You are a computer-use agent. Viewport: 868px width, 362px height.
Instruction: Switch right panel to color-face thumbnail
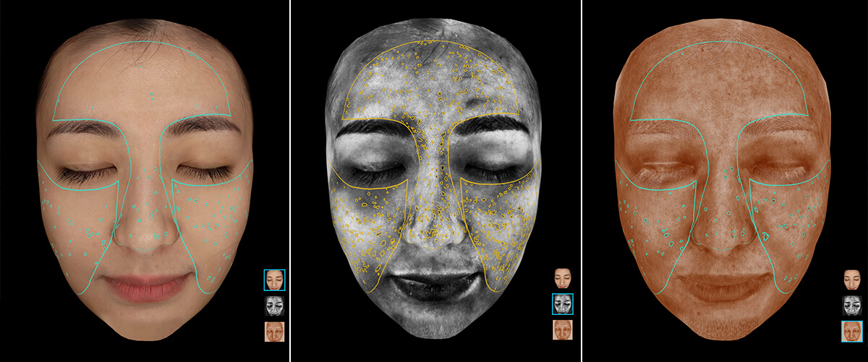click(852, 280)
